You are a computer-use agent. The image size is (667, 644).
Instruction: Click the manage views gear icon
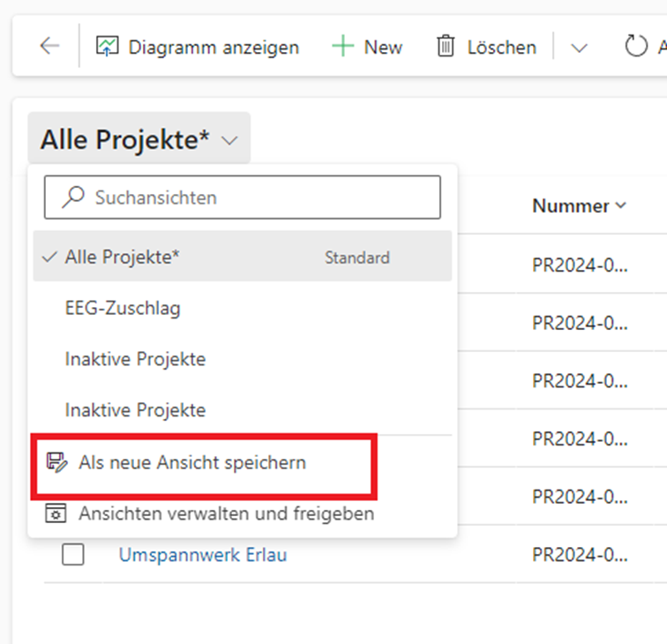pos(57,513)
